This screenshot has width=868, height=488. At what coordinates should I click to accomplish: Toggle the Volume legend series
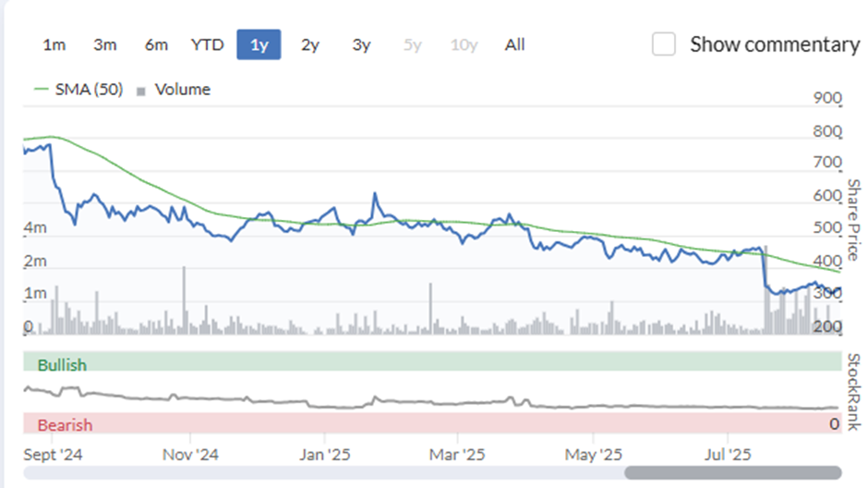[174, 89]
